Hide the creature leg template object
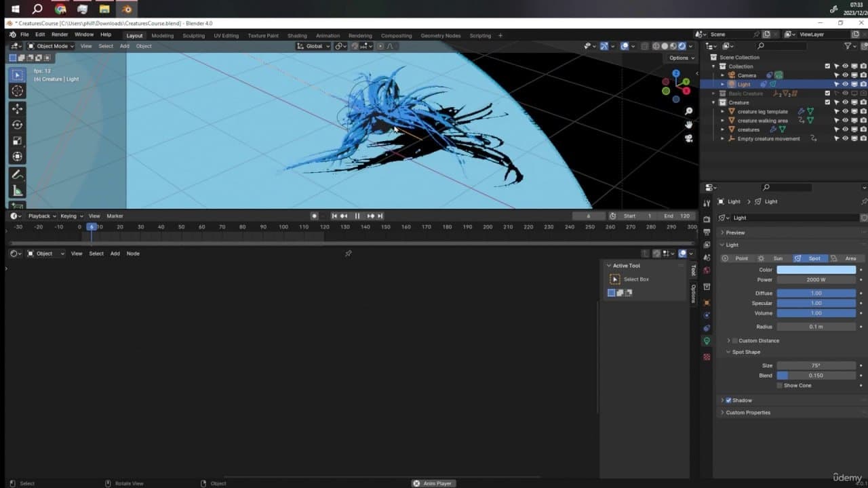 845,111
